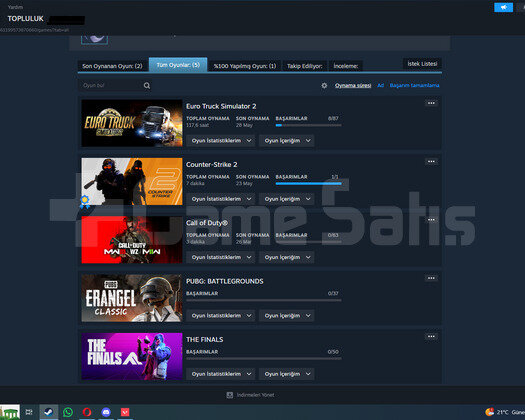The width and height of the screenshot is (525, 420).
Task: Click the weather icon in system tray
Action: click(490, 412)
